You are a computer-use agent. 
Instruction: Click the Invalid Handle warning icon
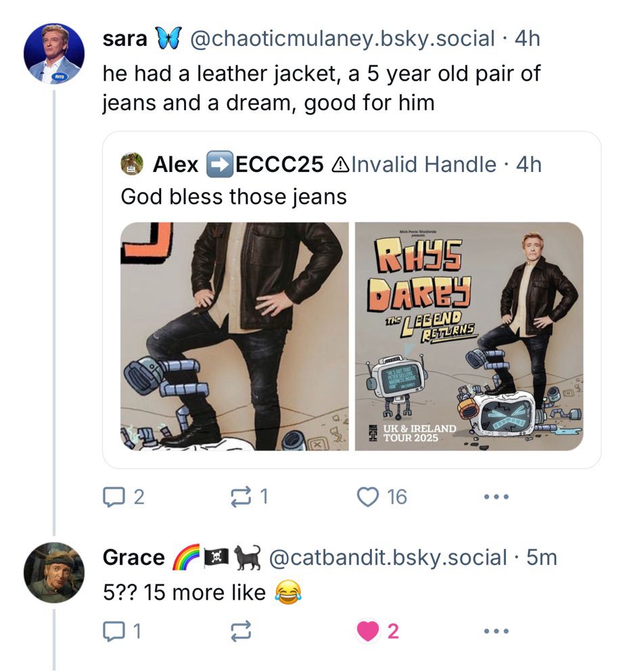click(x=340, y=164)
